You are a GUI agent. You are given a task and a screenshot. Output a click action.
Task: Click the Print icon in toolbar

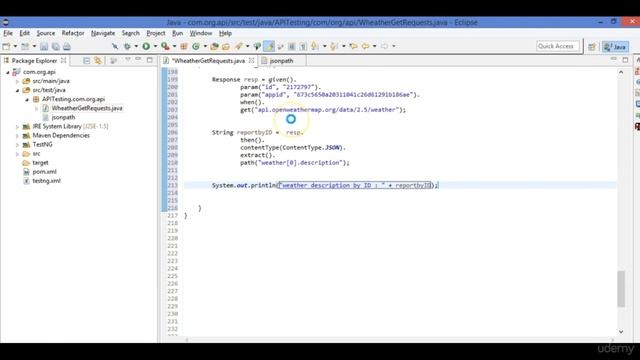click(x=67, y=47)
